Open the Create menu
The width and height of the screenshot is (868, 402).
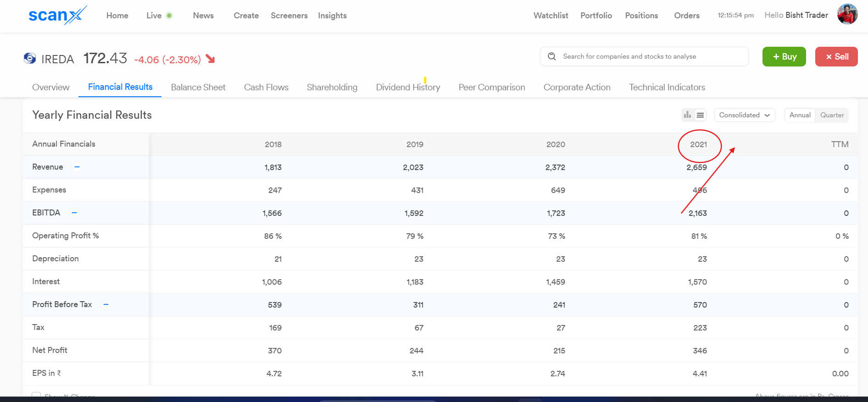coord(246,16)
